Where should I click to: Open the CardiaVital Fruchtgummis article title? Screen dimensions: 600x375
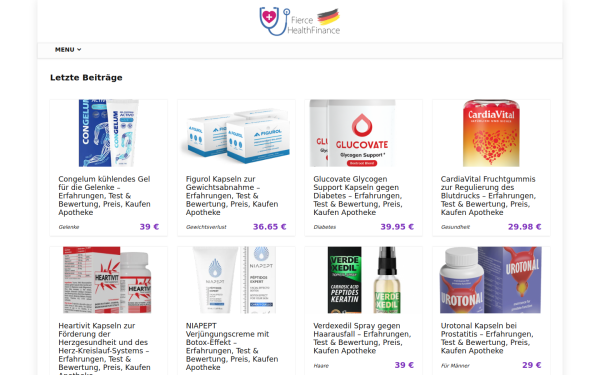coord(488,196)
